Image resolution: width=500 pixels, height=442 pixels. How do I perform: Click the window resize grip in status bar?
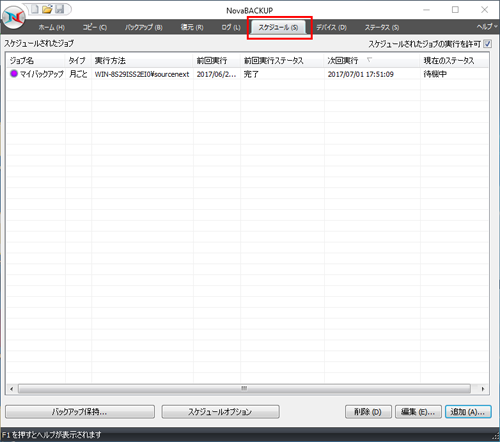(496, 437)
